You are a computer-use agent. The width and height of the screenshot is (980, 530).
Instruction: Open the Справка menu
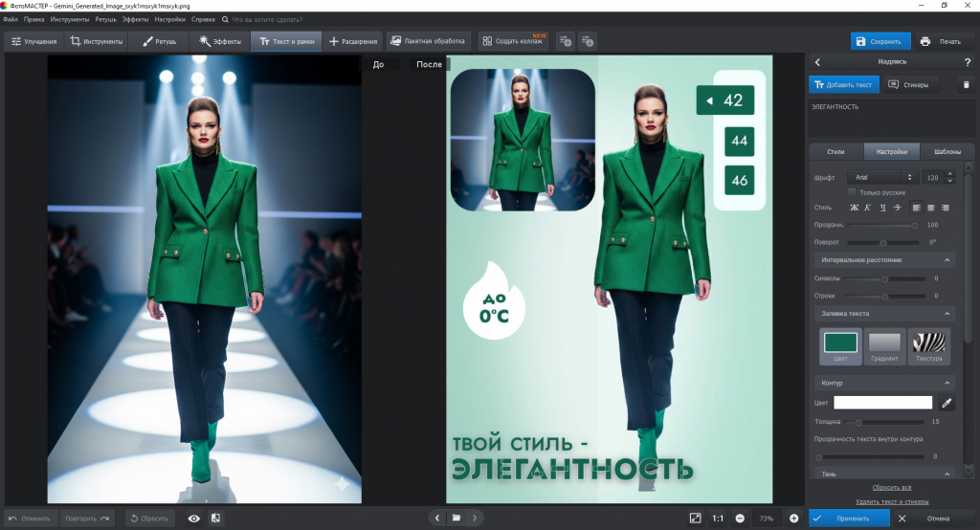203,19
